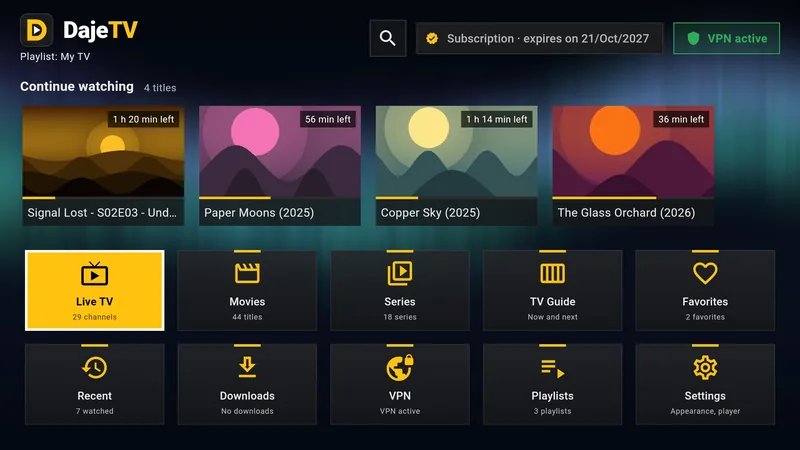Select the Series label

(x=399, y=302)
